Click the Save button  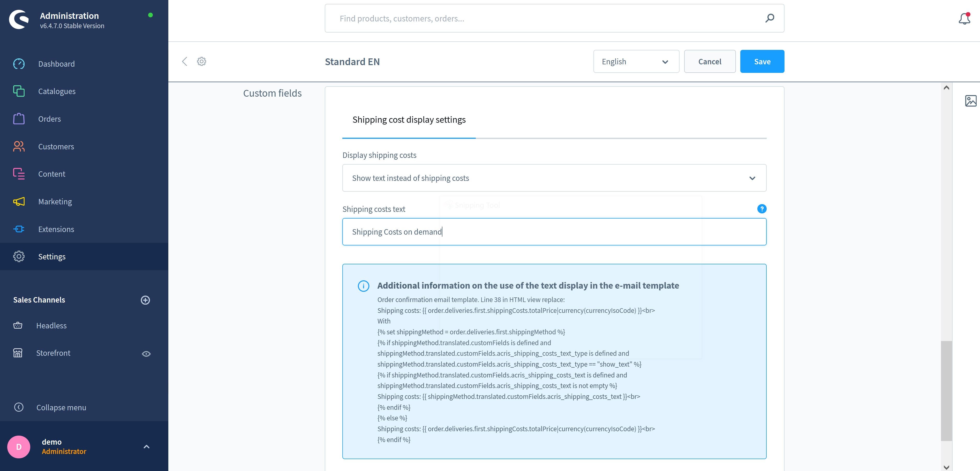[x=762, y=61]
